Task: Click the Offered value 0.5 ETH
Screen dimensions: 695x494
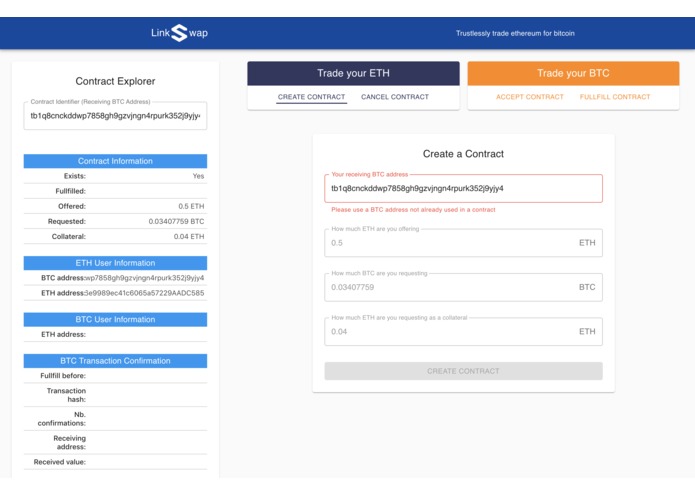Action: (191, 206)
